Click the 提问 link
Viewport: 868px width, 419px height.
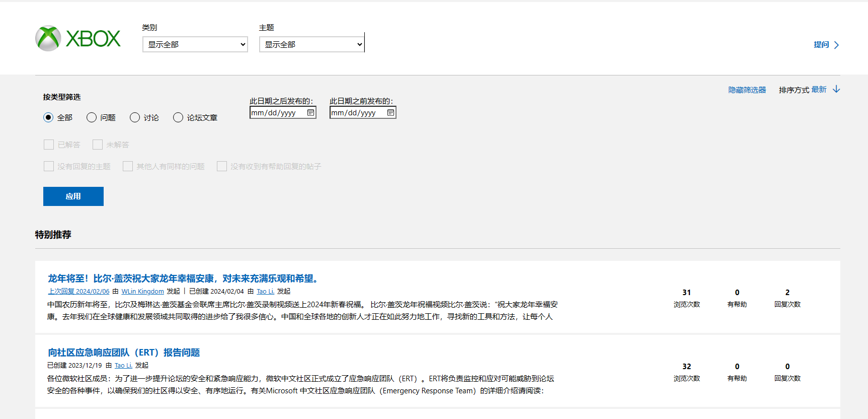pyautogui.click(x=821, y=45)
